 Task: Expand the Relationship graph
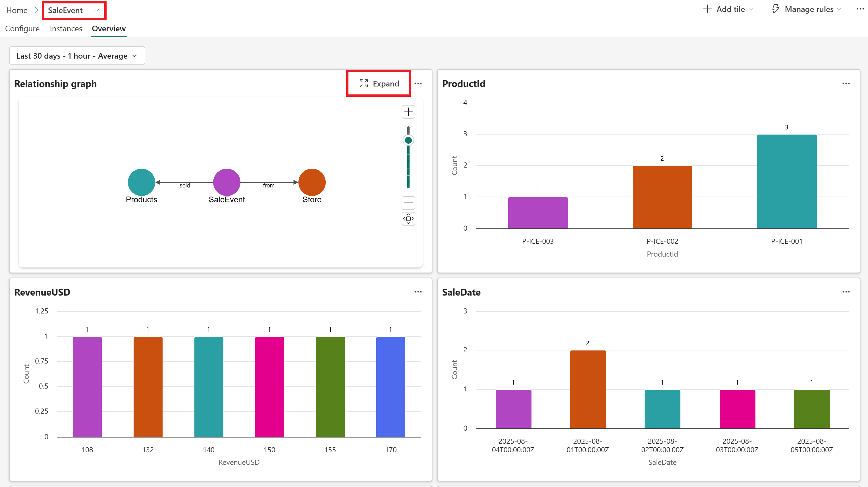click(x=379, y=84)
